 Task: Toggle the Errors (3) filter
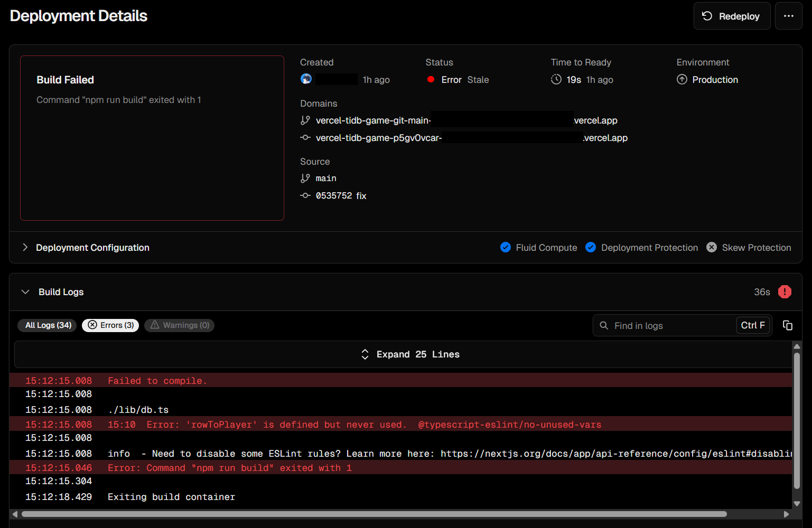[x=110, y=325]
